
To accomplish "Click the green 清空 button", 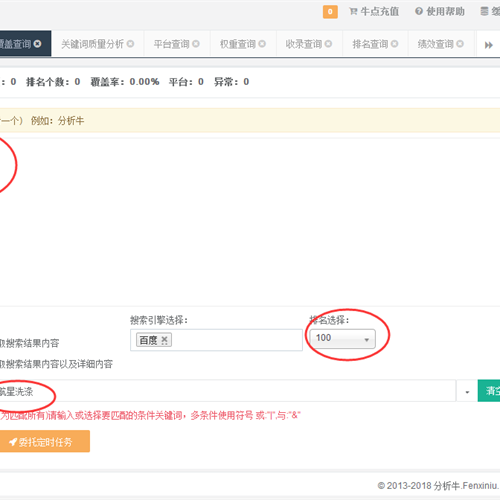I will [489, 391].
